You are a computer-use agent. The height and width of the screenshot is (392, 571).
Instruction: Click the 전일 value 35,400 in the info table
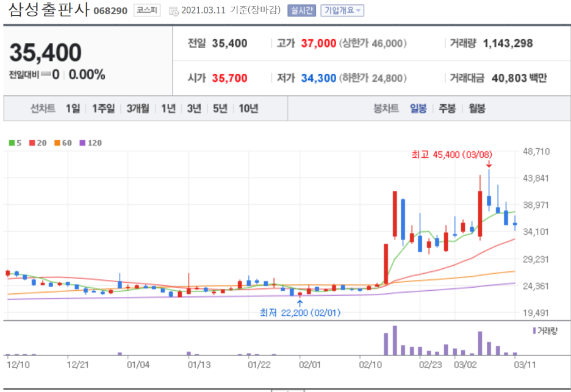click(230, 43)
